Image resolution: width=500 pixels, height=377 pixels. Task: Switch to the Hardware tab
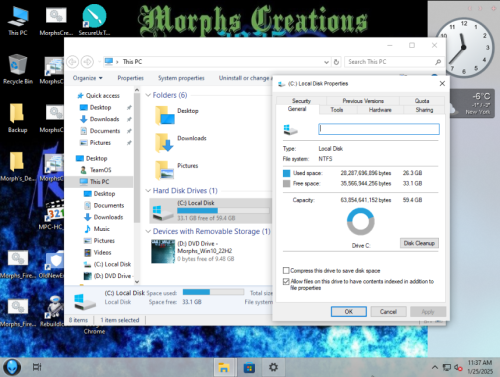point(380,110)
